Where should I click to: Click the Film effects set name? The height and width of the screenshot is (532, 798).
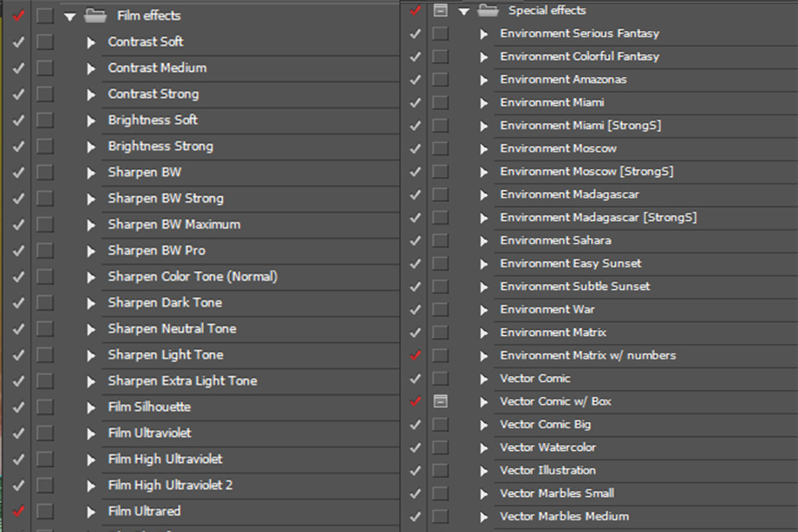[x=149, y=16]
